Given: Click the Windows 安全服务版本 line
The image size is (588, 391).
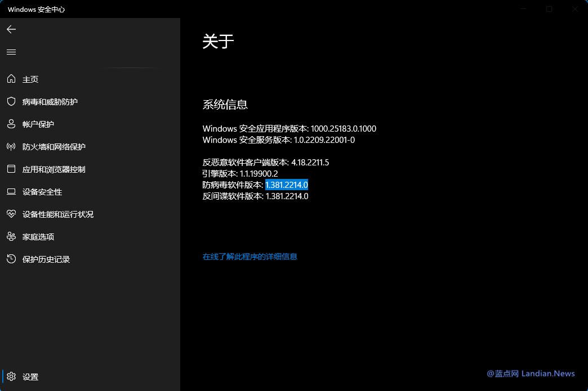Looking at the screenshot, I should coord(279,140).
